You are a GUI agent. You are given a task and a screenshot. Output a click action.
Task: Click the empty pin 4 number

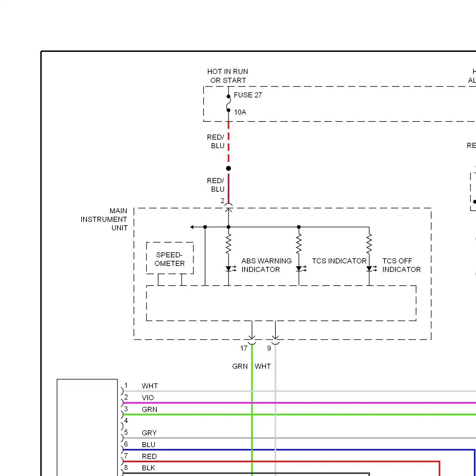126,420
